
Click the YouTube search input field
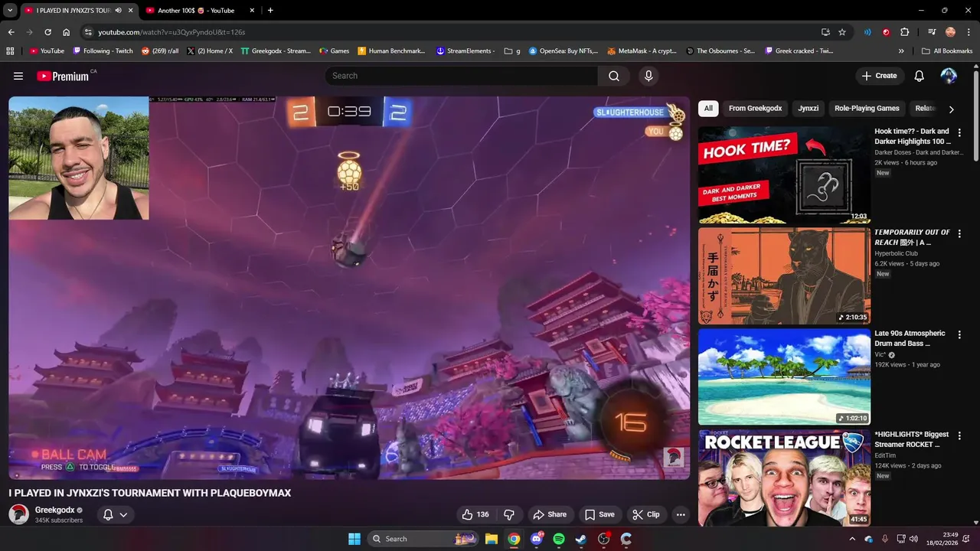coord(462,76)
